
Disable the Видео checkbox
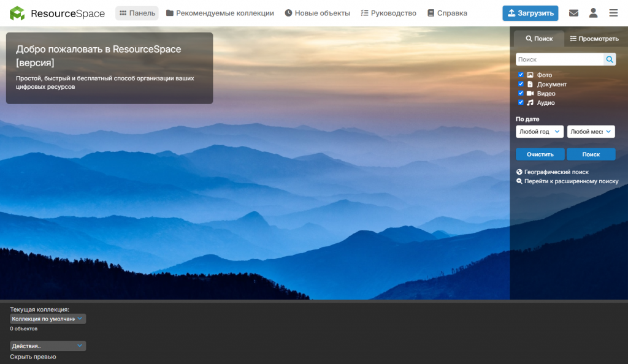[521, 93]
